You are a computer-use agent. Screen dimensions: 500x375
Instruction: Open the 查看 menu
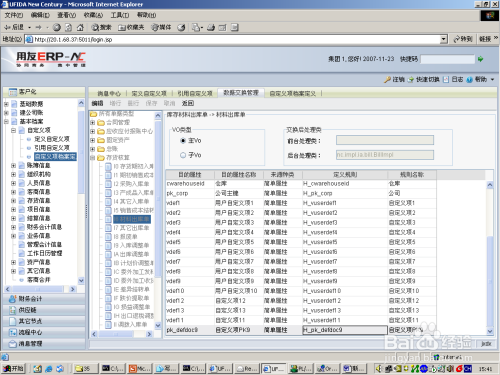67,15
